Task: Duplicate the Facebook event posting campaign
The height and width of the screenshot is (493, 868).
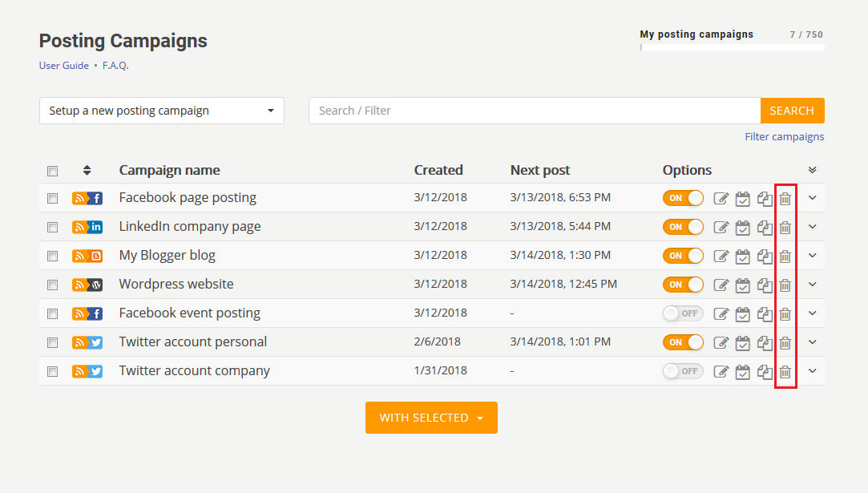Action: click(765, 313)
